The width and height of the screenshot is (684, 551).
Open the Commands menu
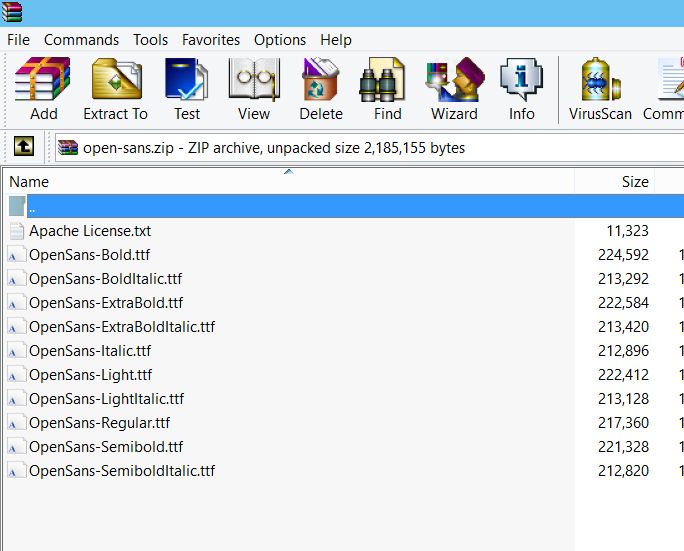pyautogui.click(x=81, y=40)
